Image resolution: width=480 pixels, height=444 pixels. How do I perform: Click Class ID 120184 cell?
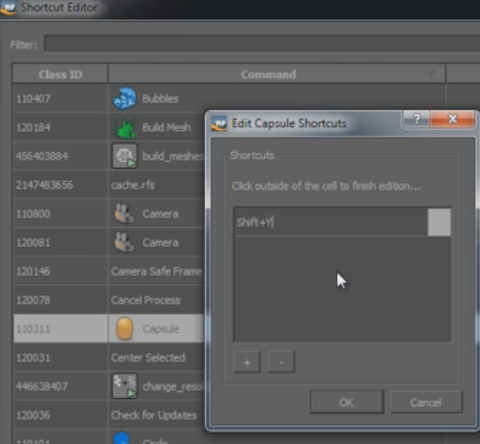(x=60, y=127)
